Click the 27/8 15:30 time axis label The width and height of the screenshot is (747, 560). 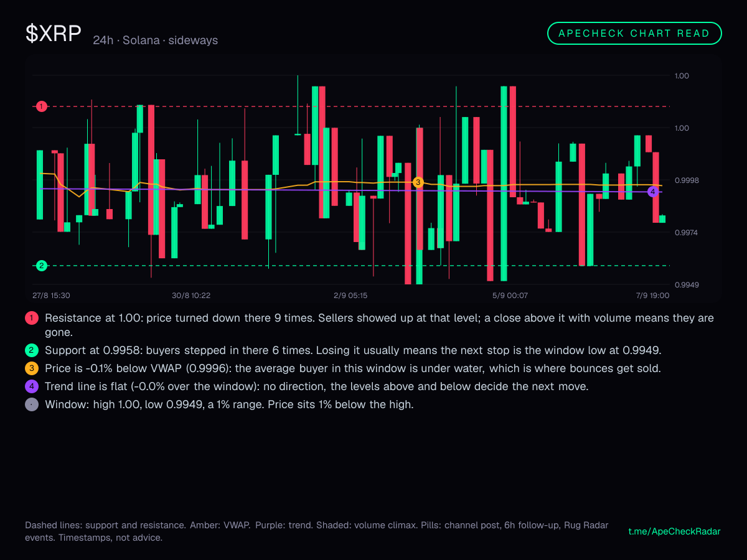click(51, 295)
